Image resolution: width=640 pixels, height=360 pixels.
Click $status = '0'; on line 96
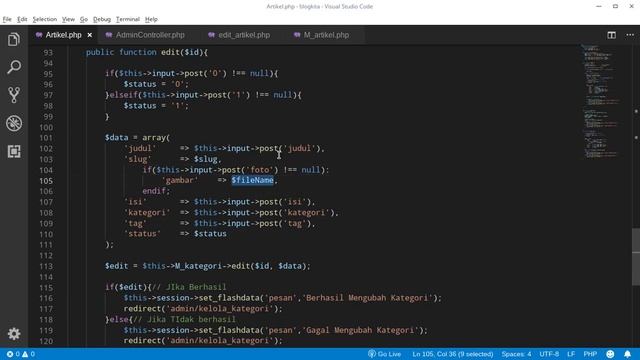(x=156, y=84)
